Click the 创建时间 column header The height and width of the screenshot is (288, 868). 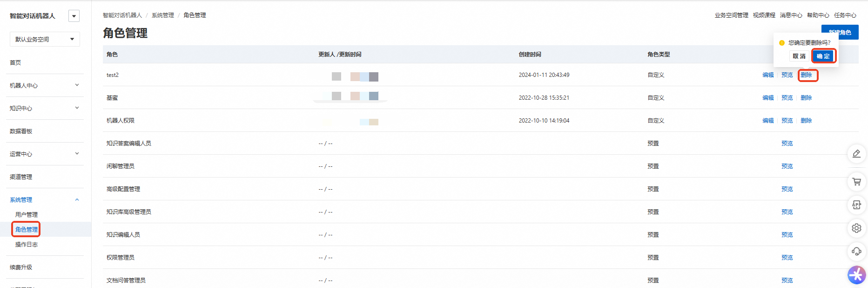530,55
